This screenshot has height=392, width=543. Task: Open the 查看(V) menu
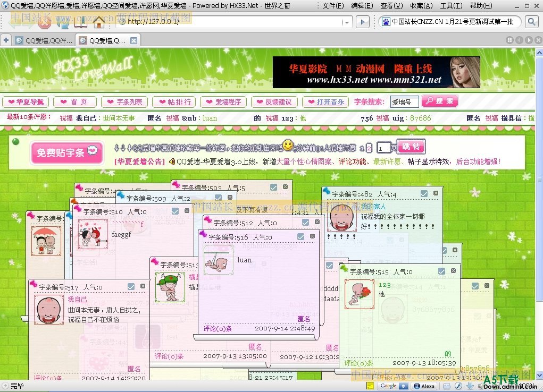pos(391,5)
